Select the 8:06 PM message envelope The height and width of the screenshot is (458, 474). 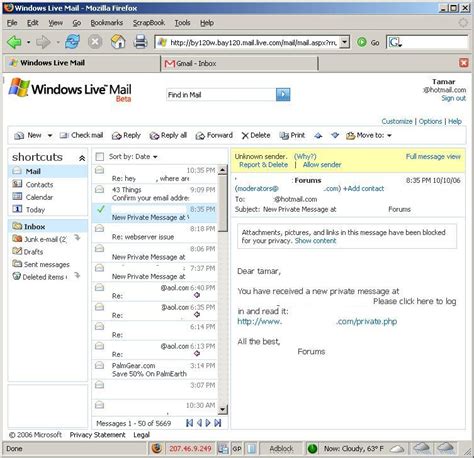(x=99, y=248)
